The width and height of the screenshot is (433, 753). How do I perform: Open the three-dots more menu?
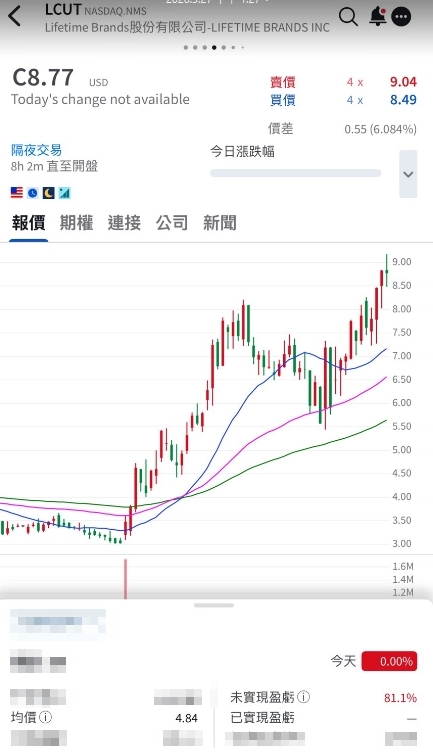tap(401, 17)
